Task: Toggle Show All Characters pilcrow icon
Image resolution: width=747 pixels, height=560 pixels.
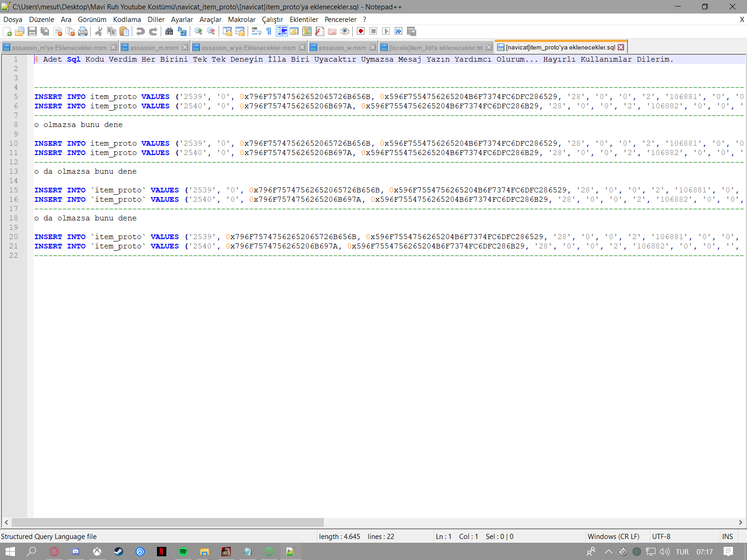Action: [269, 31]
